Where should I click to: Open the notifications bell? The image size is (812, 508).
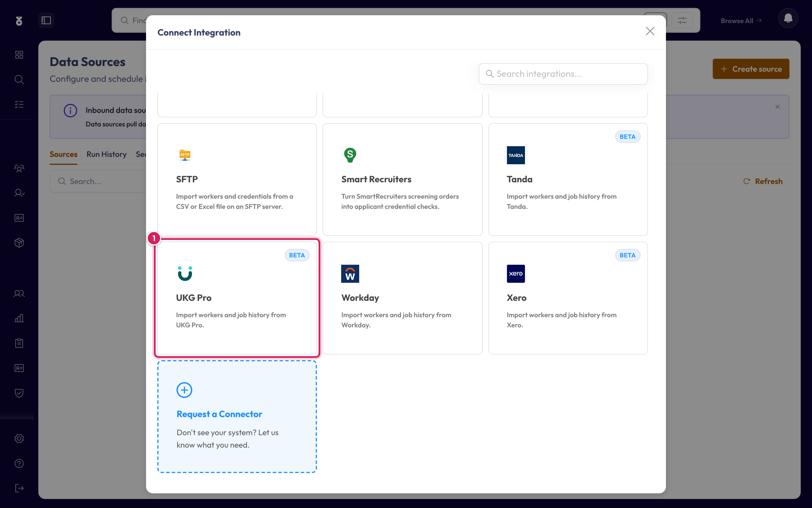coord(788,18)
